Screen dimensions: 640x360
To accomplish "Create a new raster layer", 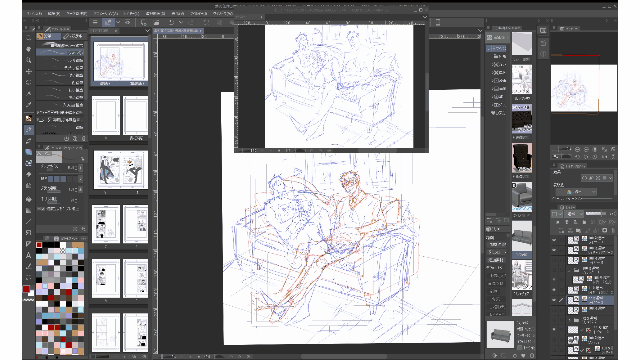I will coord(561,230).
